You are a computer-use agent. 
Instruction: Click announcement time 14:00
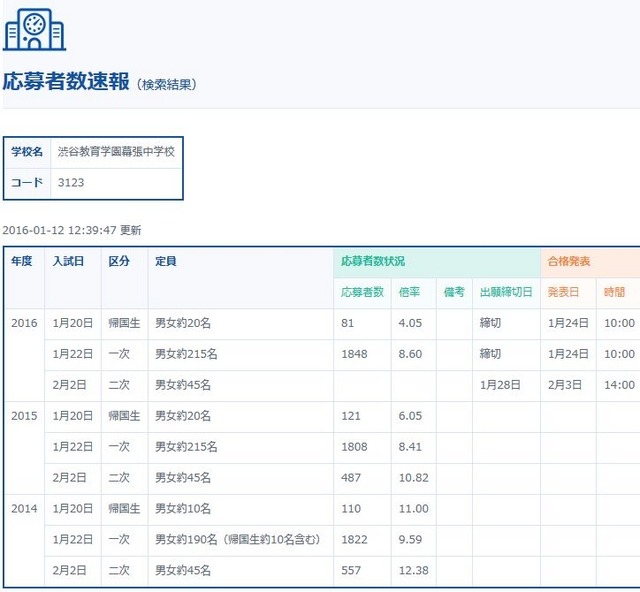point(619,385)
